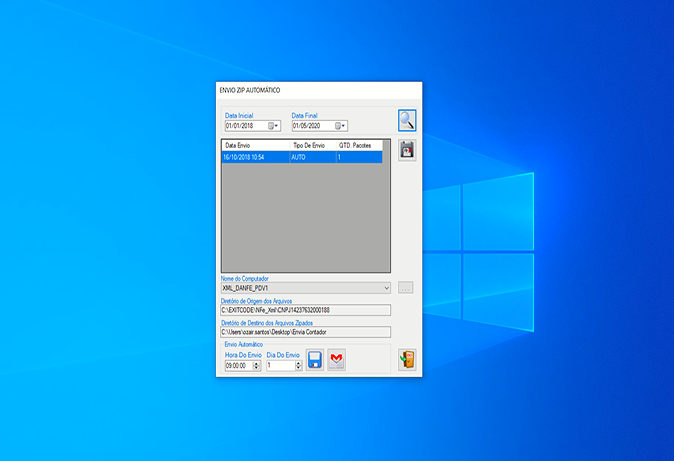The image size is (674, 461).
Task: Click the Diretório de Destino path field
Action: [x=306, y=332]
